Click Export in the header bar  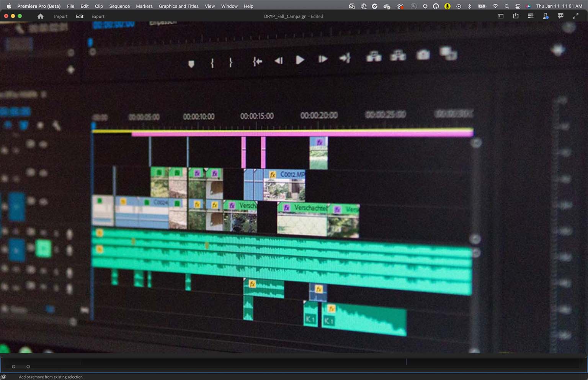coord(98,16)
